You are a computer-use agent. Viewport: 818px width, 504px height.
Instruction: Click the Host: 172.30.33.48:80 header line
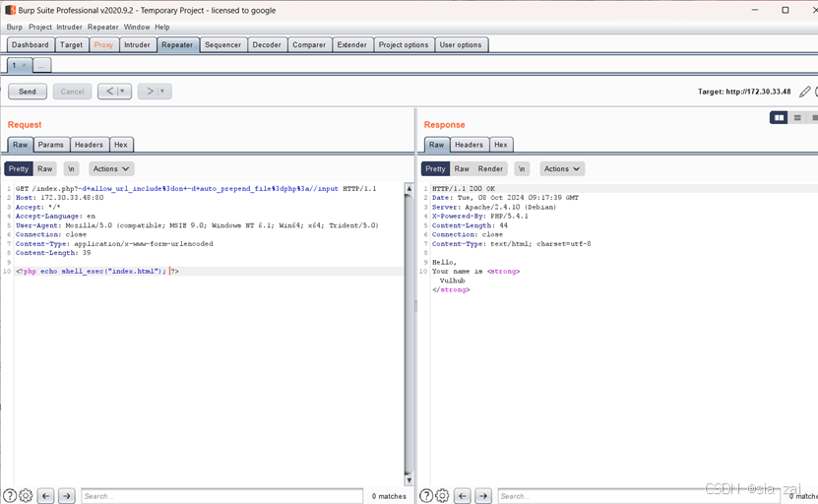[59, 198]
